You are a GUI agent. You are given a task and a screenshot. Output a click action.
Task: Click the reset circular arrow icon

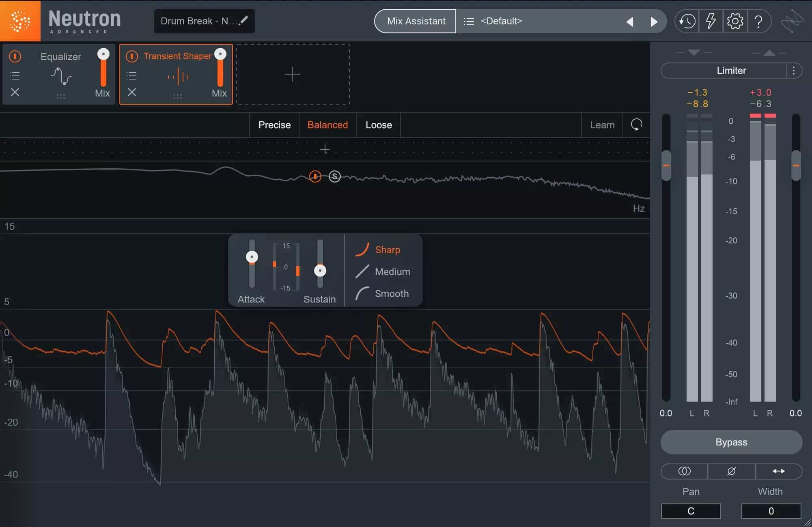point(636,125)
